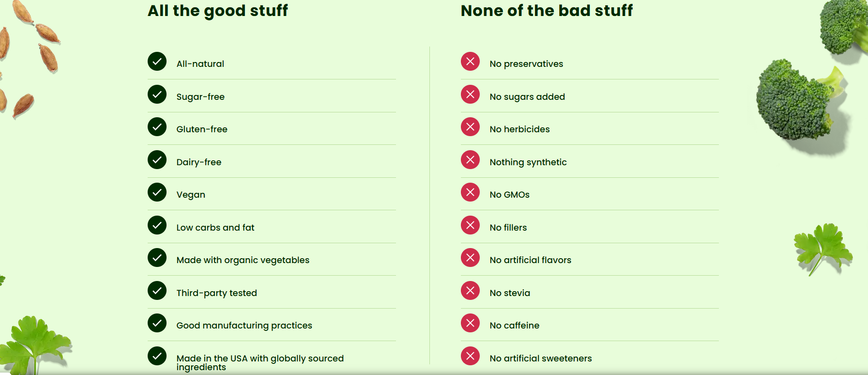Click the red X beside No caffeine
The height and width of the screenshot is (375, 868).
[x=470, y=323]
